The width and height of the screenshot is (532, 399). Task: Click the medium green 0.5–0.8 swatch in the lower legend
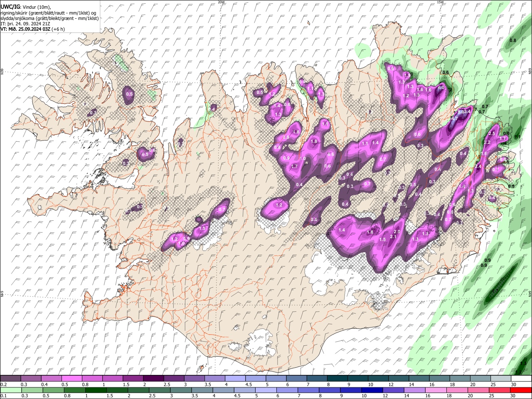(53, 390)
